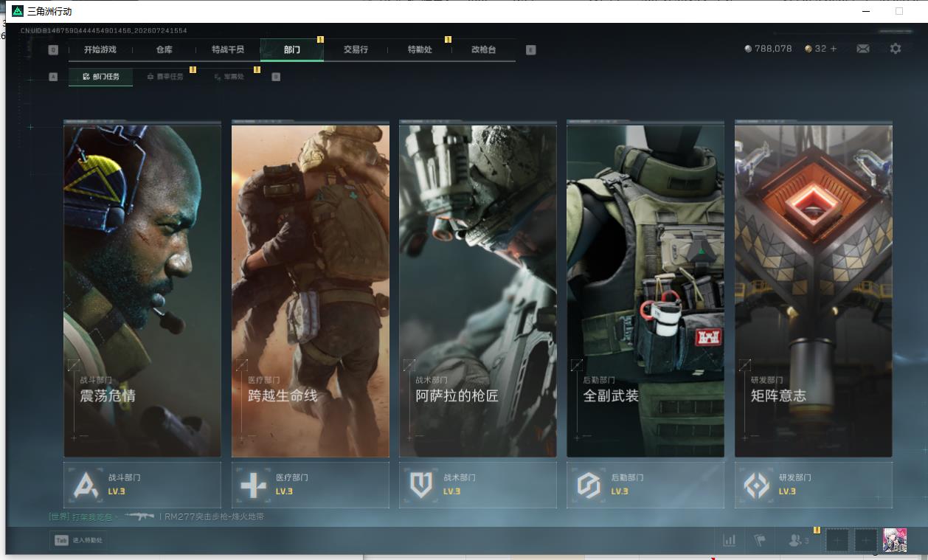Select the 研发部门 LV.3 panel
Image resolution: width=928 pixels, height=560 pixels.
814,485
